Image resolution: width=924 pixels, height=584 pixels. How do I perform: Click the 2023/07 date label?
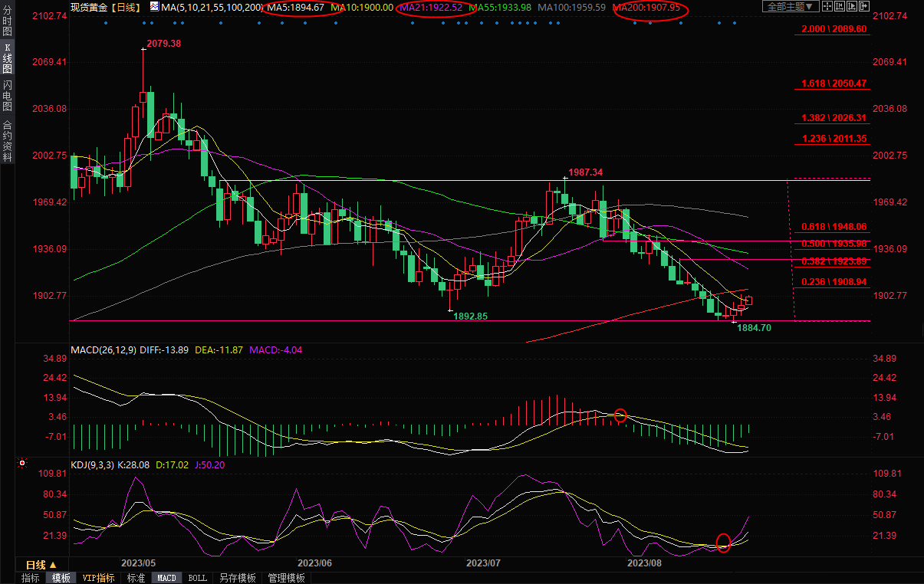coord(483,563)
